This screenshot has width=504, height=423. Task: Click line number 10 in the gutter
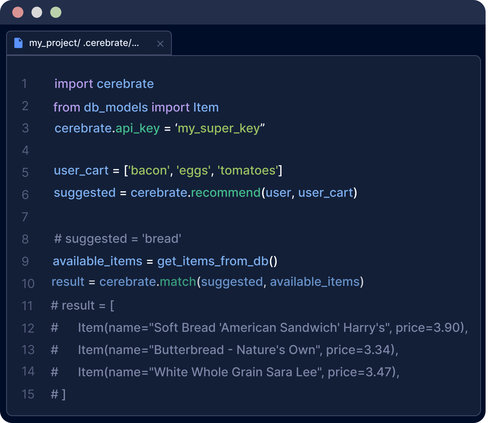[28, 284]
